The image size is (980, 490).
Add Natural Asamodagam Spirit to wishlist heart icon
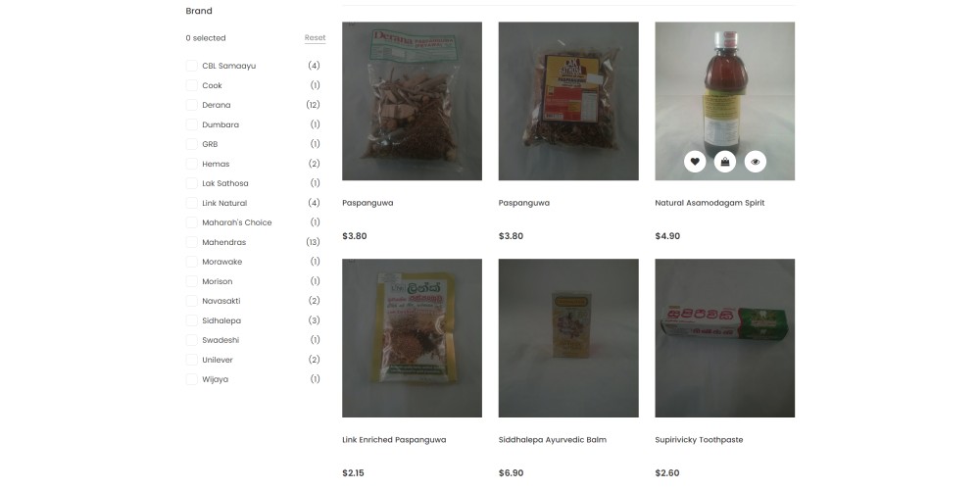695,162
